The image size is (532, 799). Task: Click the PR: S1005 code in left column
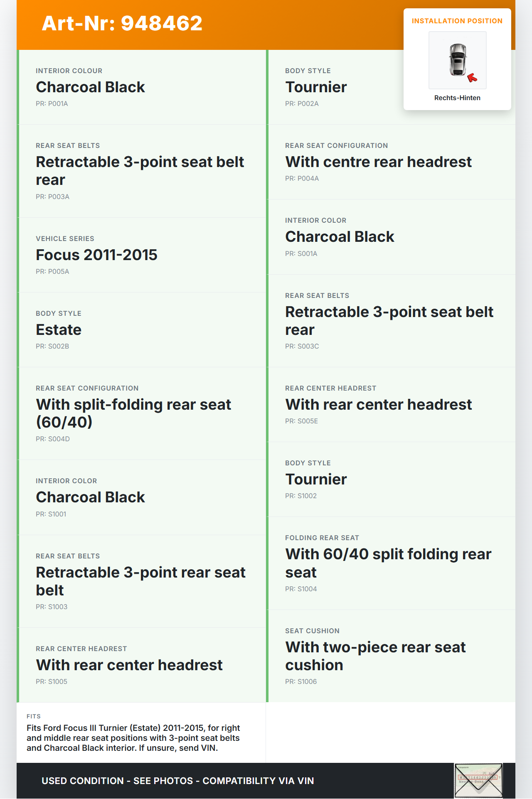click(x=52, y=682)
